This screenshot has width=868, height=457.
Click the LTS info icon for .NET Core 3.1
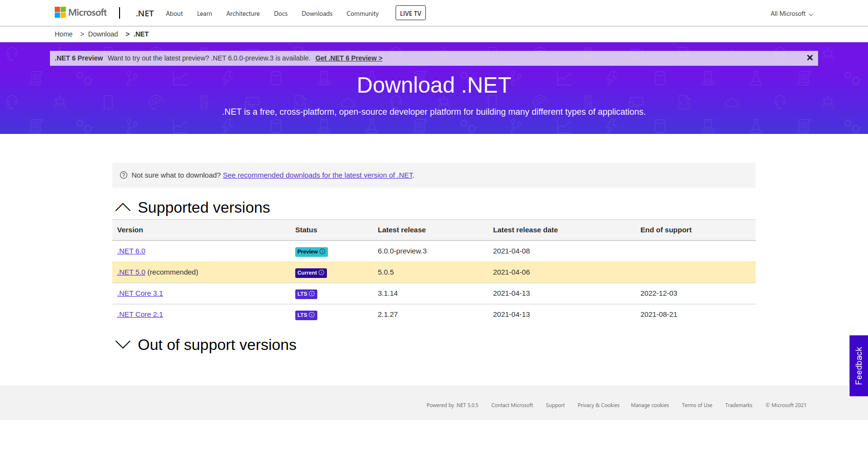tap(313, 294)
